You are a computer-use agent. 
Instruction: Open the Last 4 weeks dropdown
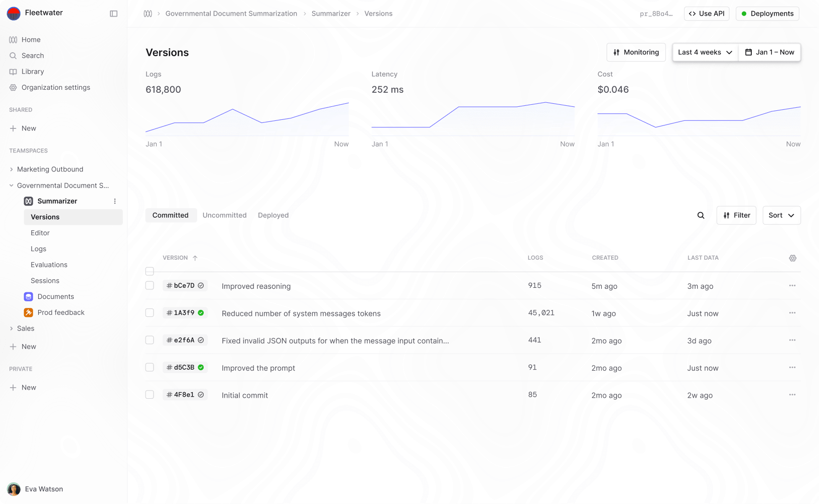pos(705,52)
